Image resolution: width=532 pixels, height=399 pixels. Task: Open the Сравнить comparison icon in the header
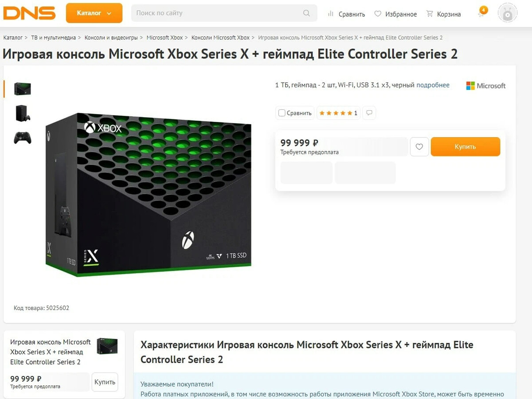click(x=331, y=14)
